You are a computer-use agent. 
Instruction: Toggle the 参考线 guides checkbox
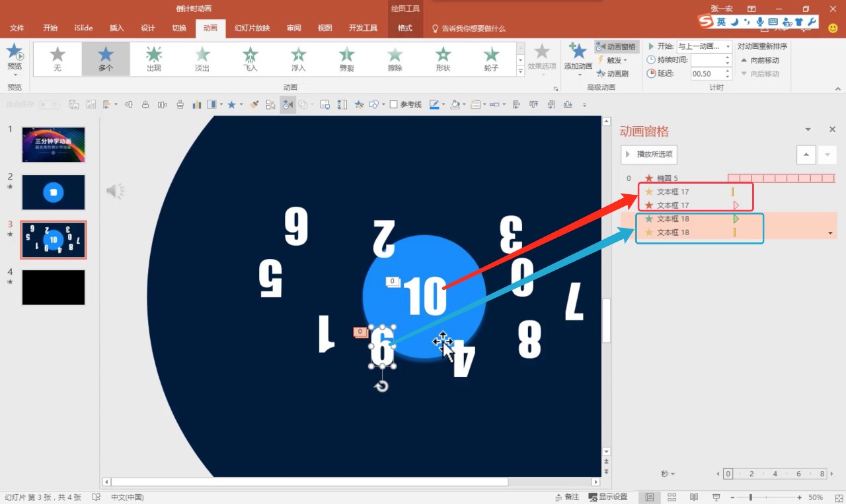[x=394, y=104]
